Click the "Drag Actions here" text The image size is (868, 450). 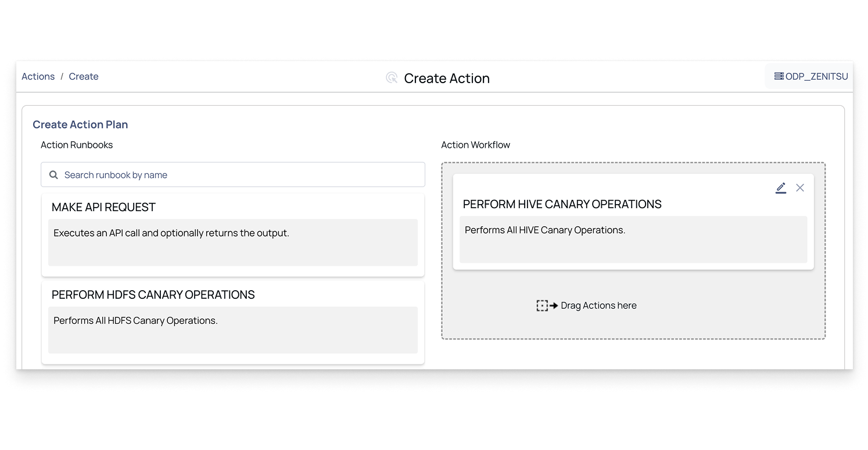[x=598, y=306]
